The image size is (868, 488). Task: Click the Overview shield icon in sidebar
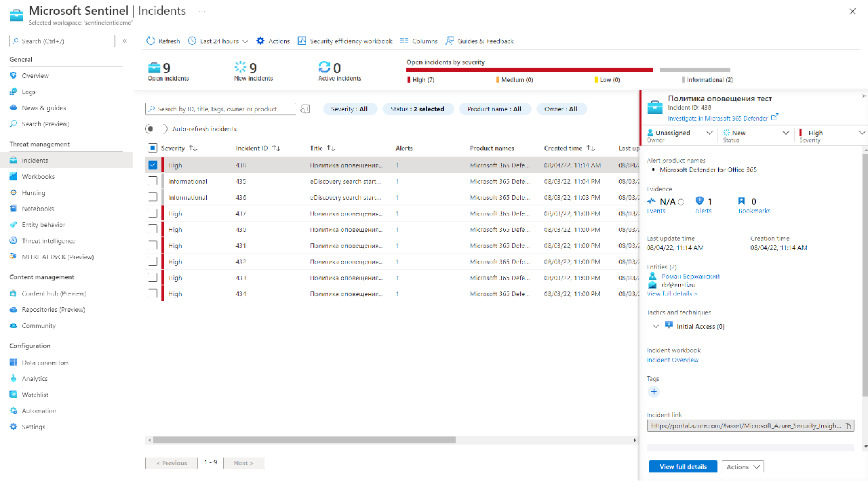click(13, 75)
